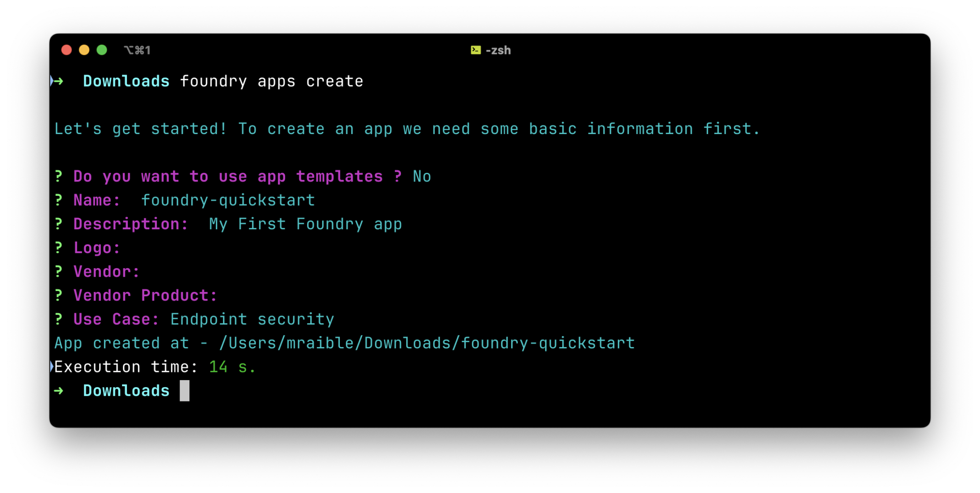Click the Endpoint security use case value

253,319
